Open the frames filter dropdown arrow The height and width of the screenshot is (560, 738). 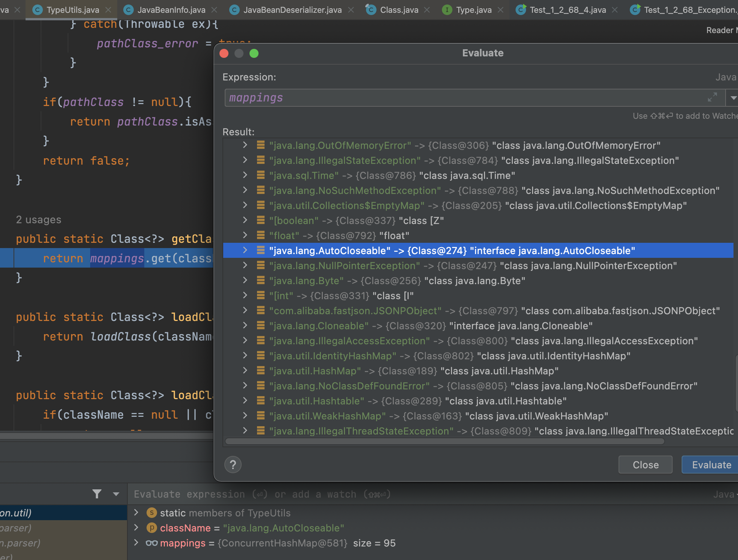[x=116, y=494]
